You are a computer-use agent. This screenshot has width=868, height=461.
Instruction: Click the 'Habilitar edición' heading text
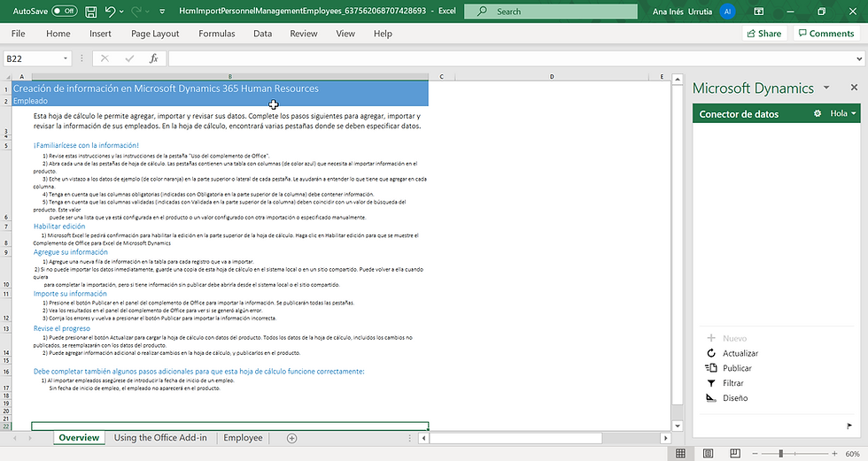tap(59, 227)
